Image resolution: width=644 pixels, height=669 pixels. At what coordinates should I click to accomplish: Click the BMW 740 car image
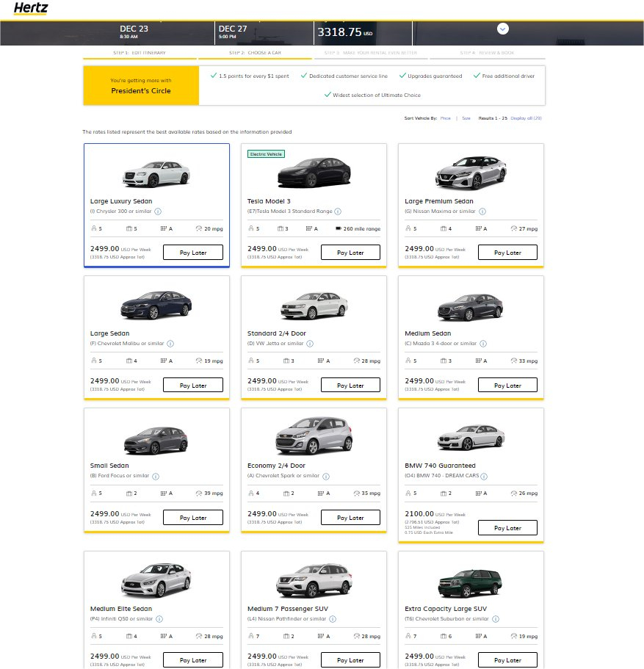pos(471,438)
